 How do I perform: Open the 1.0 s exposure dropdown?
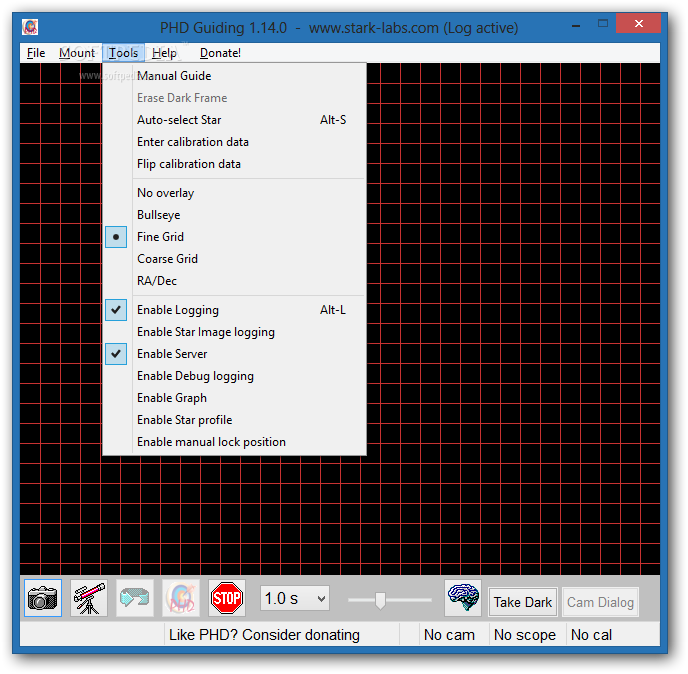(x=295, y=598)
